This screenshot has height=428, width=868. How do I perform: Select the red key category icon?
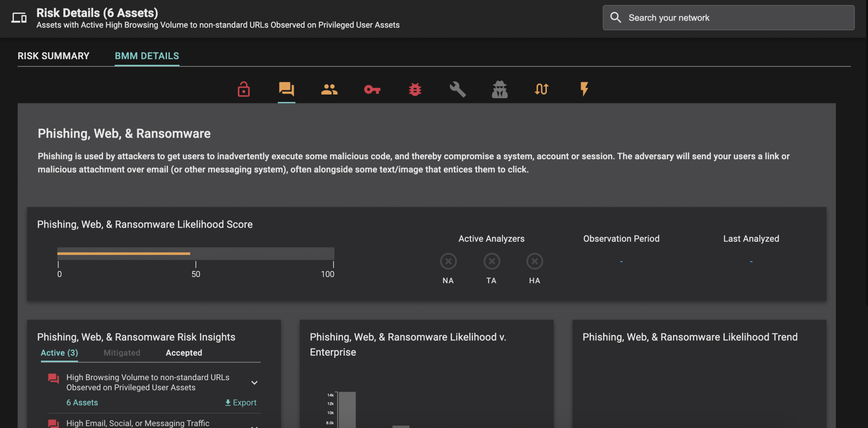[x=372, y=89]
